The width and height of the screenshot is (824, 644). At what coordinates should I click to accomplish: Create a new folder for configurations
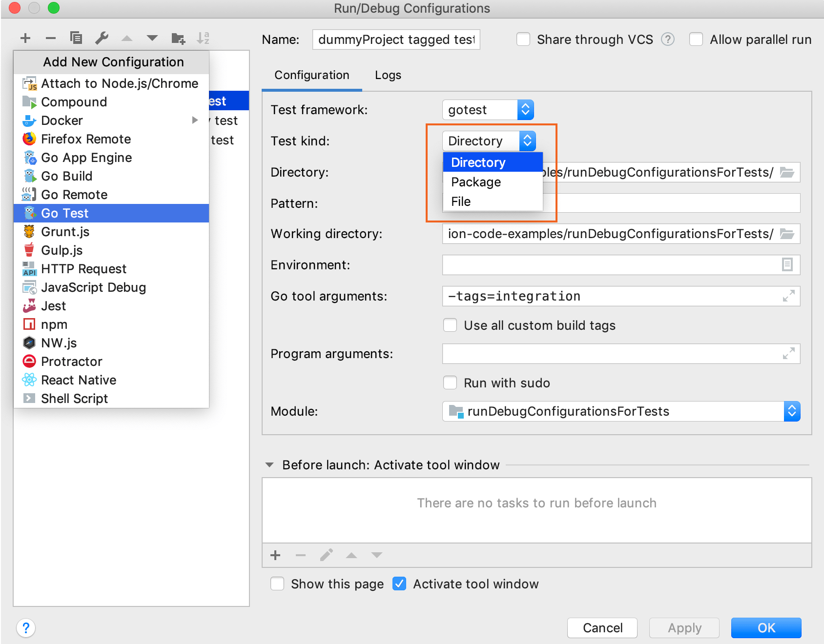point(178,38)
